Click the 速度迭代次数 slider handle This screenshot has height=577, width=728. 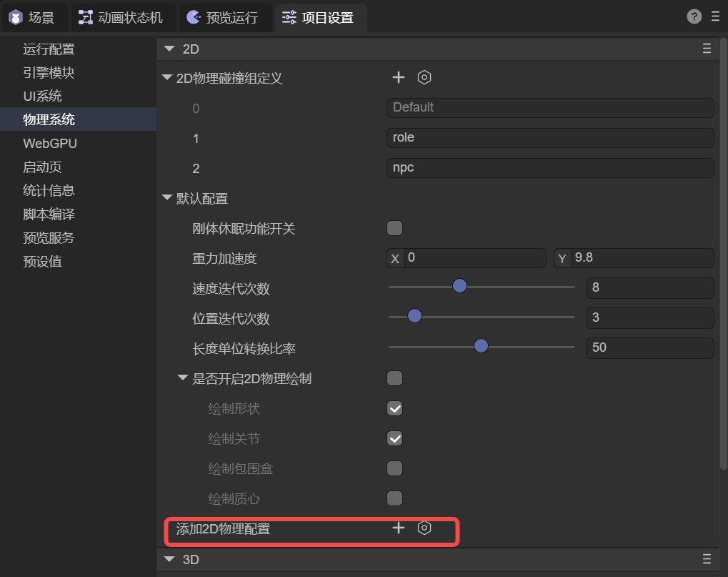(459, 286)
